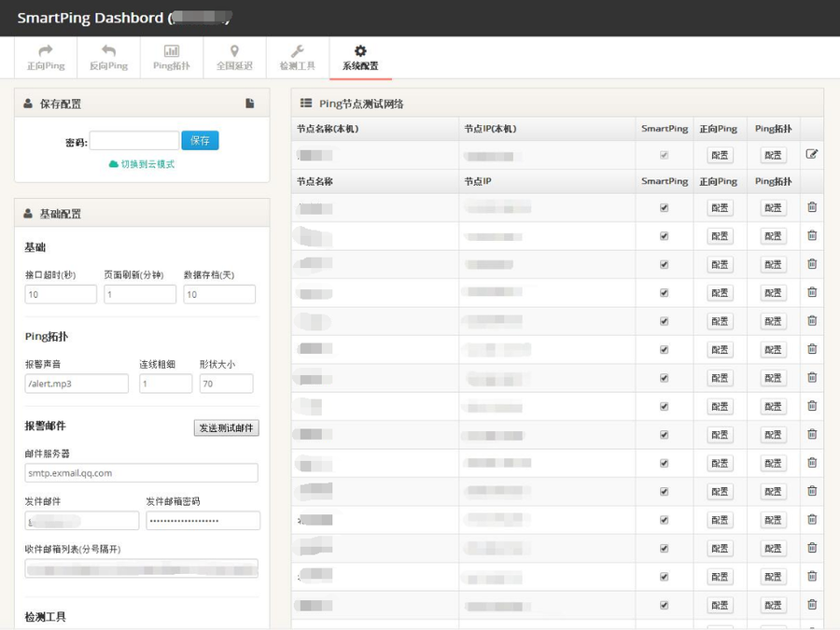
Task: Delete the fourth node with its trash icon
Action: click(812, 292)
